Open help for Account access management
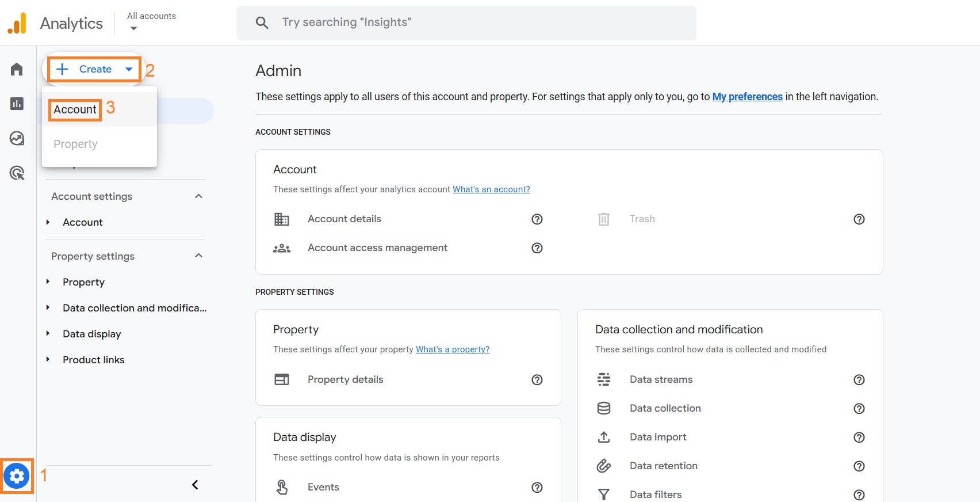980x502 pixels. point(537,248)
